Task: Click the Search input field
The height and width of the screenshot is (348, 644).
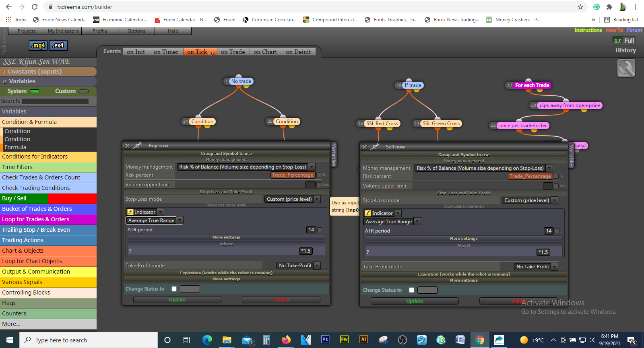Action: click(56, 101)
